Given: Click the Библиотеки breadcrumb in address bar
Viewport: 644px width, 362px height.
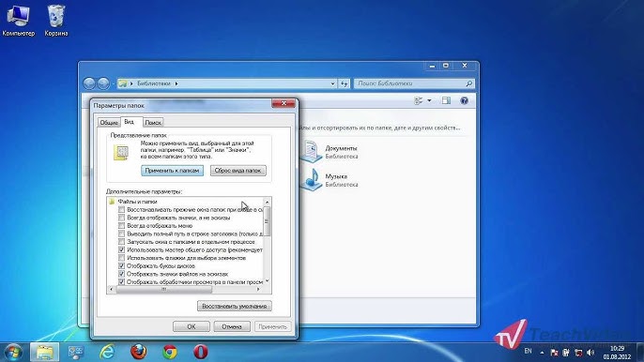Looking at the screenshot, I should 154,83.
